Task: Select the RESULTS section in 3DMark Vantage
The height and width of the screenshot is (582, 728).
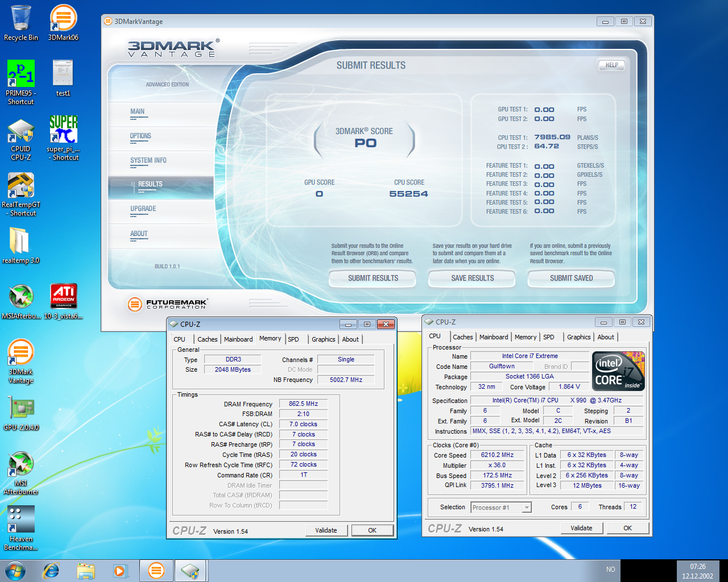Action: click(161, 187)
